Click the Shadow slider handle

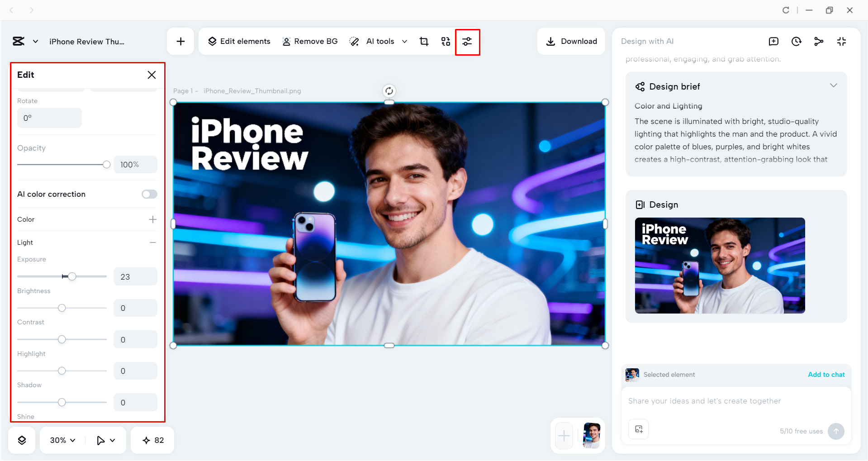pyautogui.click(x=62, y=402)
